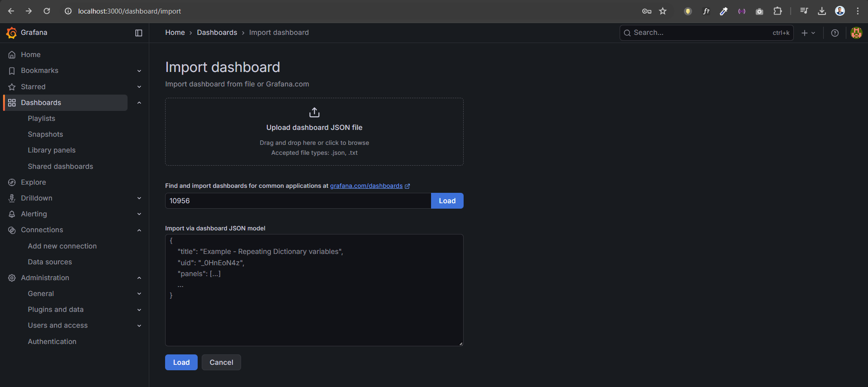Click the Cancel button
This screenshot has height=387, width=868.
221,363
